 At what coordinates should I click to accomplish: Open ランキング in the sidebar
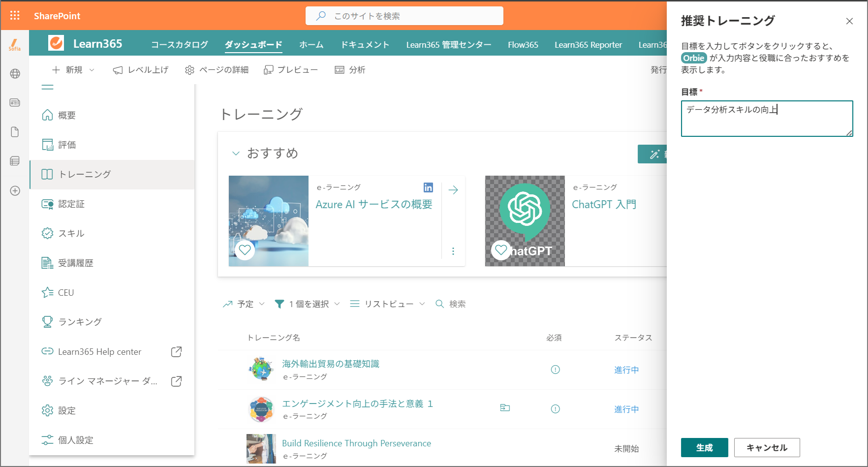(x=112, y=322)
